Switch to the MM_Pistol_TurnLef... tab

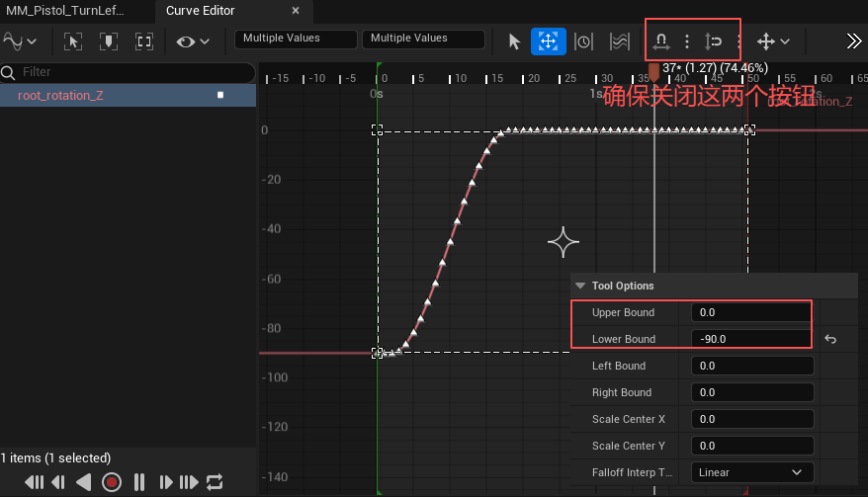click(x=65, y=11)
